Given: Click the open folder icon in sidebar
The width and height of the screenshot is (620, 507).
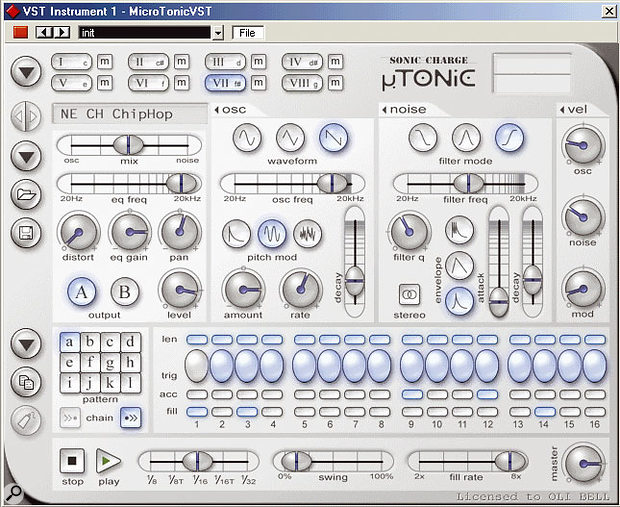Looking at the screenshot, I should click(26, 195).
